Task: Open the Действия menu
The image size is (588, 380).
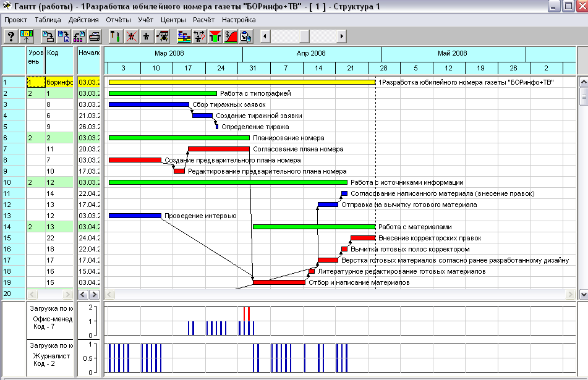Action: (x=83, y=20)
